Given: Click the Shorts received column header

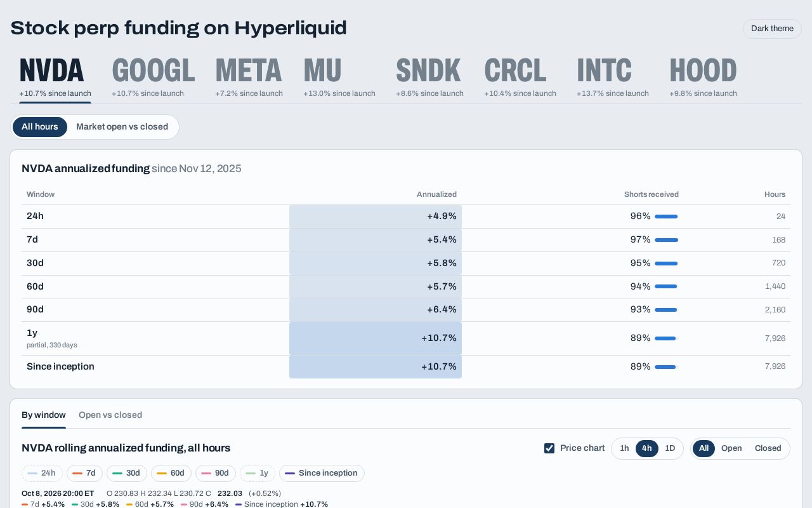Looking at the screenshot, I should [651, 194].
